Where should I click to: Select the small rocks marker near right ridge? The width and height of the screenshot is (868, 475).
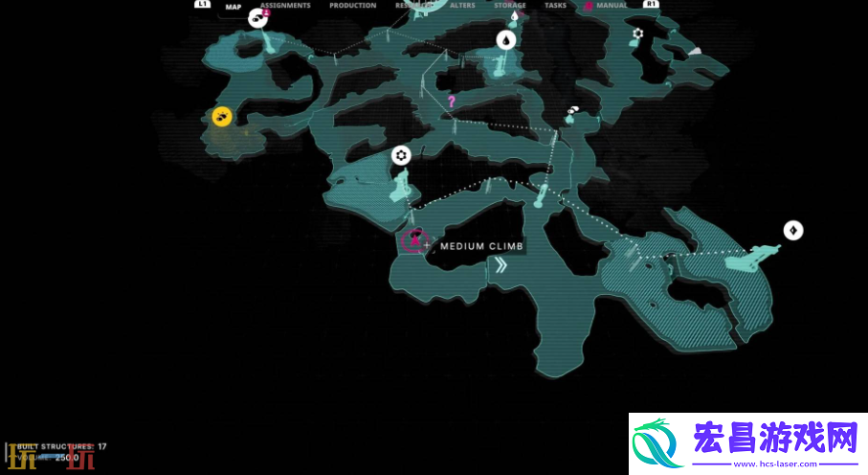click(x=572, y=111)
